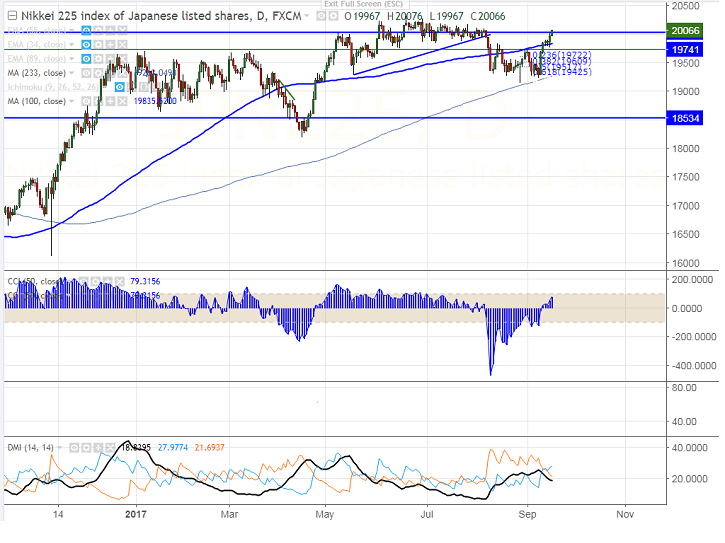
Task: Click the May label on time axis
Action: click(x=325, y=514)
